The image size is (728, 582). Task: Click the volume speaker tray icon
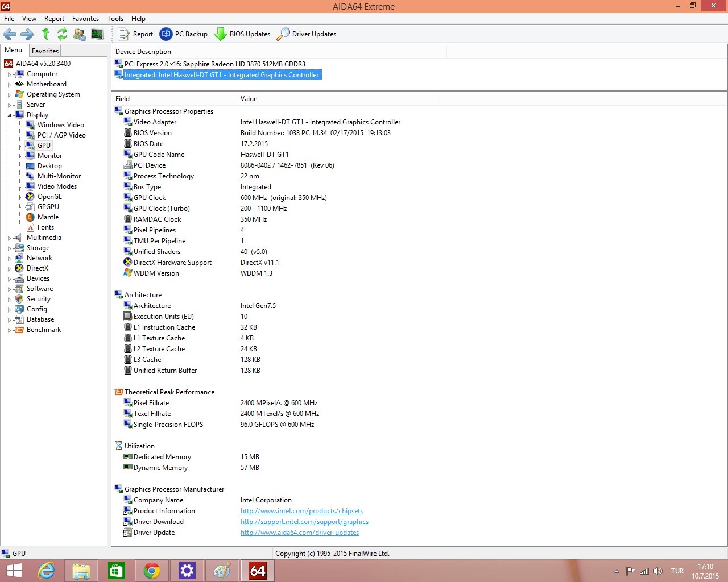(658, 571)
